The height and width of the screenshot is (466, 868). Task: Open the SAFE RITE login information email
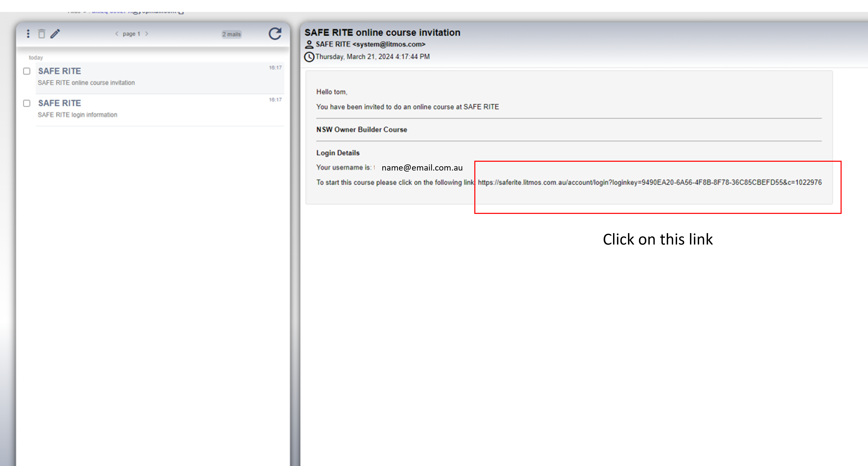point(160,110)
